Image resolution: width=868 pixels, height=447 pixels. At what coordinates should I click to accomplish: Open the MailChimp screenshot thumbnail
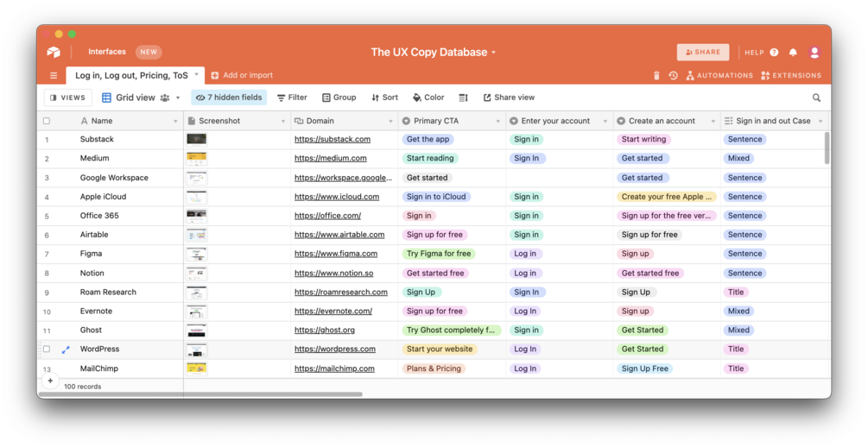tap(197, 368)
